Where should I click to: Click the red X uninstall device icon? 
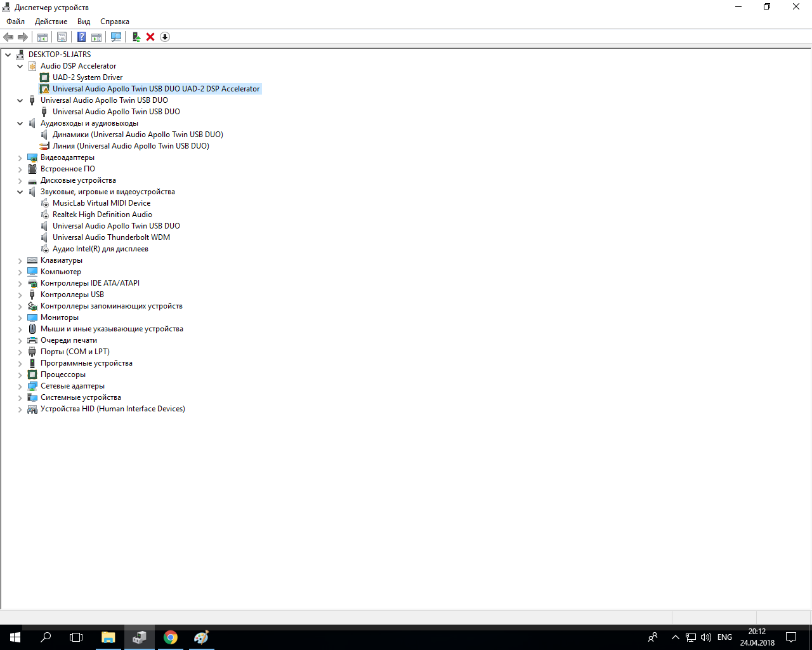click(x=150, y=37)
